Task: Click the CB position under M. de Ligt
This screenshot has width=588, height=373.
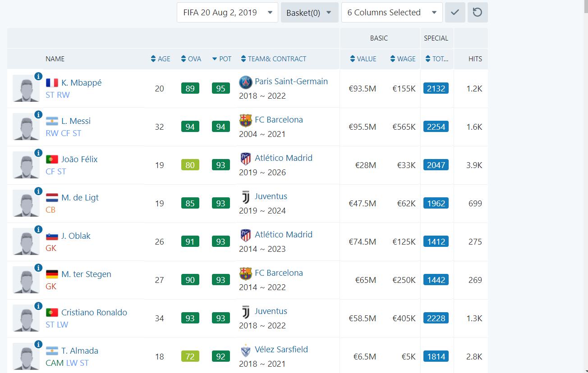Action: 51,210
